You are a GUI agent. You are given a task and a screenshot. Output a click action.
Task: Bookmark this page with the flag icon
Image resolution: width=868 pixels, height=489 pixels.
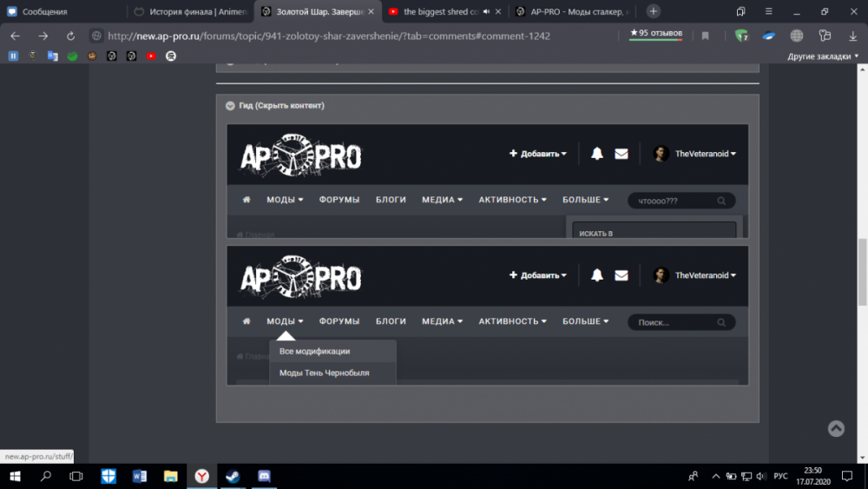[x=705, y=36]
